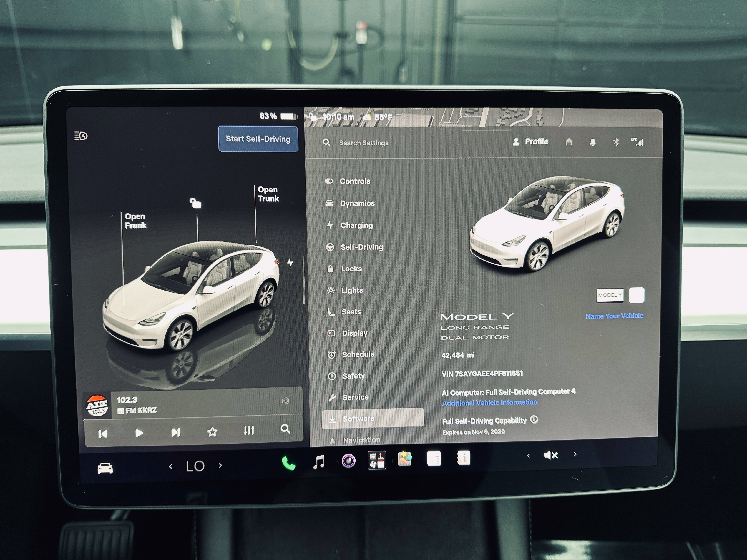747x560 pixels.
Task: Tap the unlock padlock icon above car
Action: (195, 203)
